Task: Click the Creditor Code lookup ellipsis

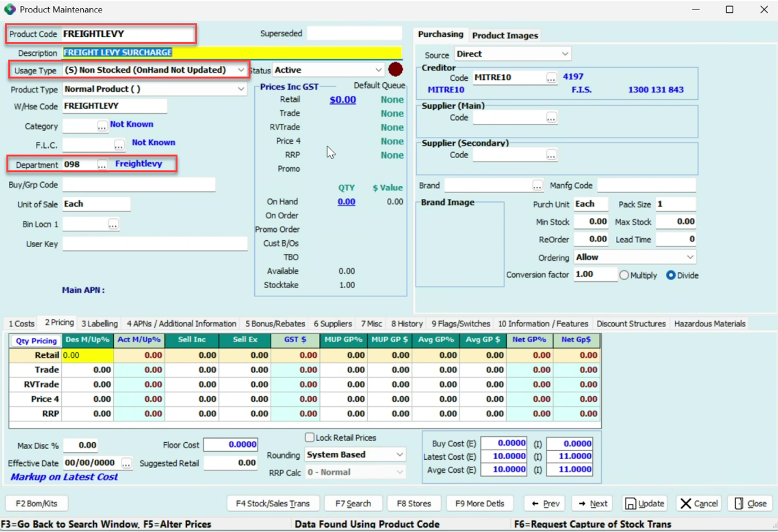Action: coord(551,78)
